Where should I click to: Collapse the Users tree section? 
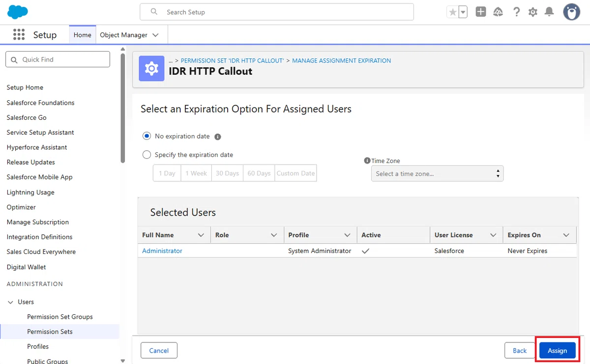point(10,302)
